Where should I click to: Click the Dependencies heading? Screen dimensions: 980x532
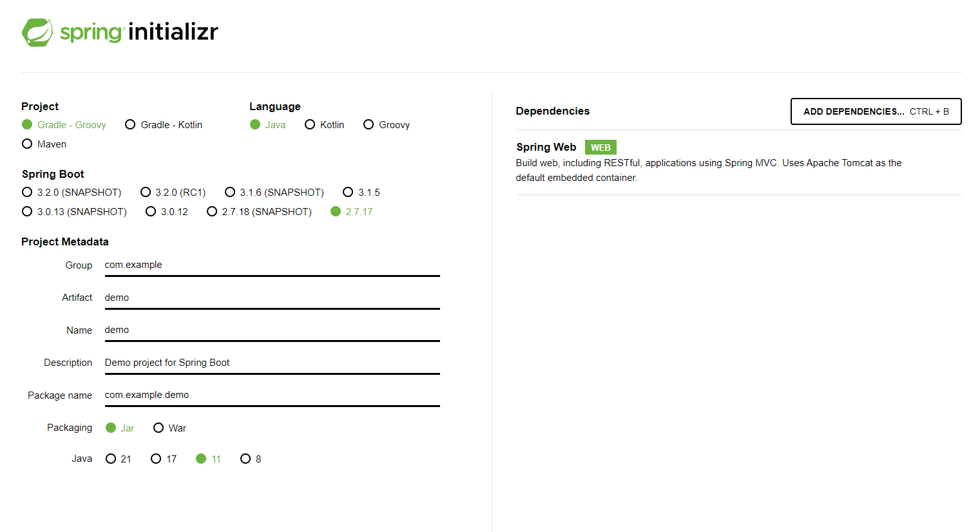coord(553,111)
